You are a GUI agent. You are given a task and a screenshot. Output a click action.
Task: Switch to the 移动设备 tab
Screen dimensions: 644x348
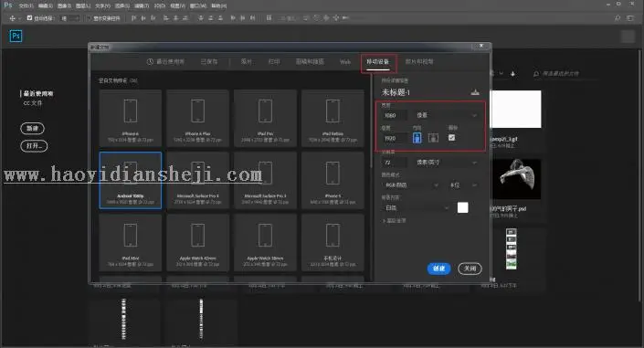(x=378, y=61)
